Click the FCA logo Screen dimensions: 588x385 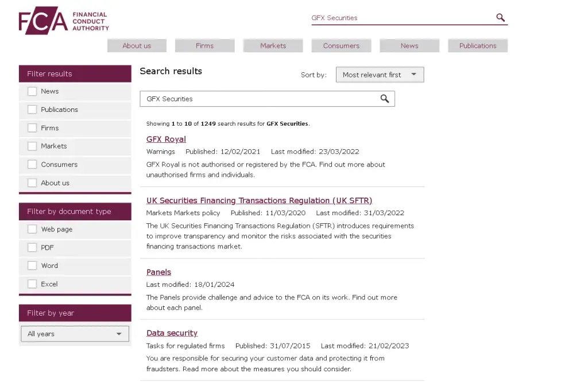(64, 21)
